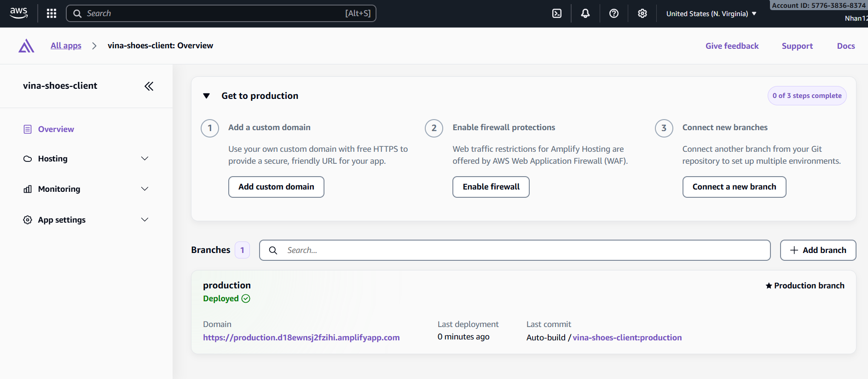868x379 pixels.
Task: Click the Production branch star icon
Action: pos(769,286)
